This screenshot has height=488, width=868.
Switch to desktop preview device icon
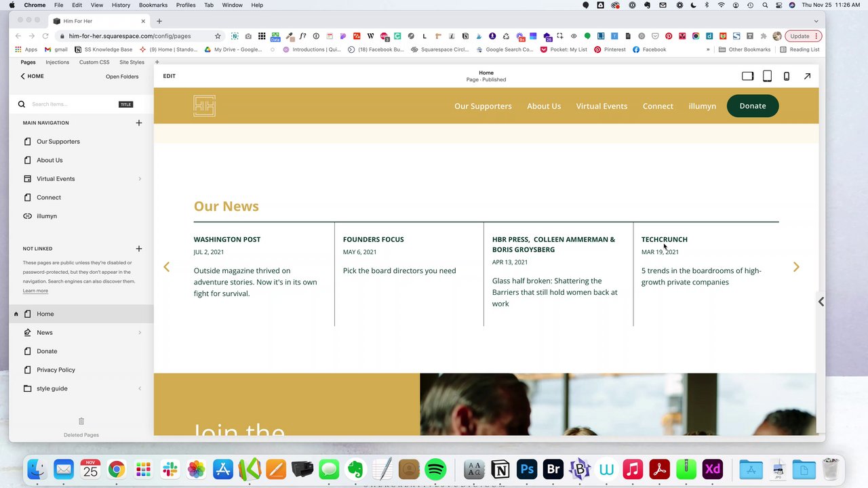tap(747, 76)
